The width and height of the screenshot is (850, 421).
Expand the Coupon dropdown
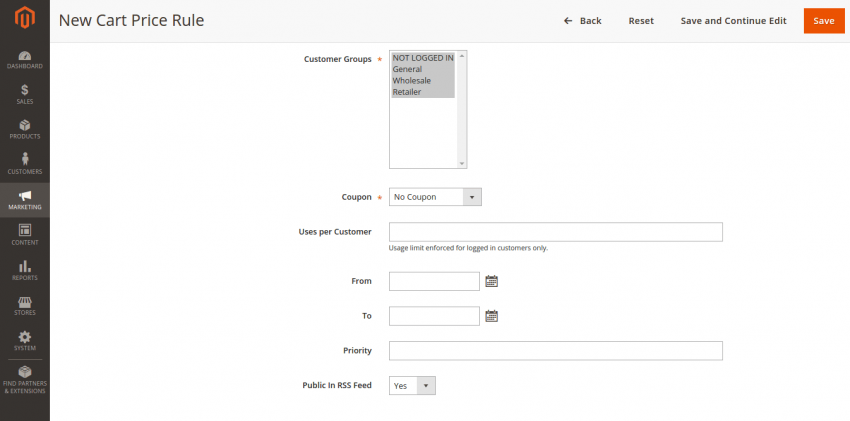tap(435, 197)
